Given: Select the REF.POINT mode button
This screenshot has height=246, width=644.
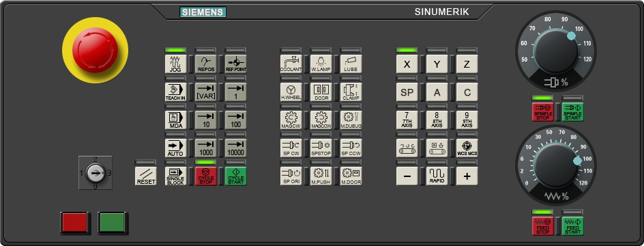Looking at the screenshot, I should 236,64.
